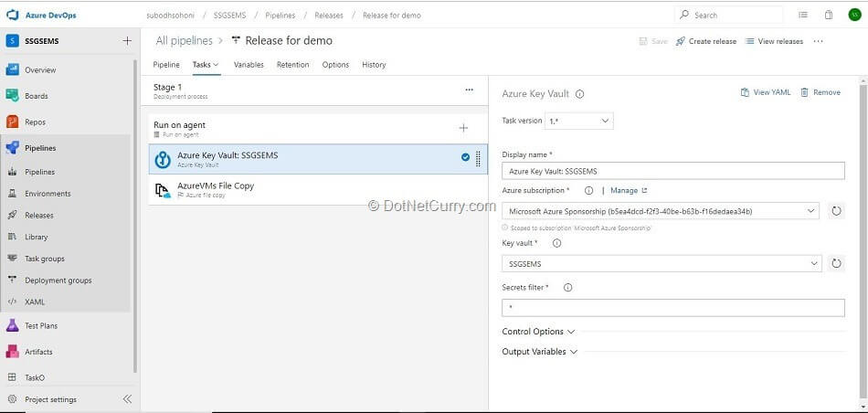Open Repos from the left navigation
Viewport: 868px width, 413px height.
pos(35,122)
